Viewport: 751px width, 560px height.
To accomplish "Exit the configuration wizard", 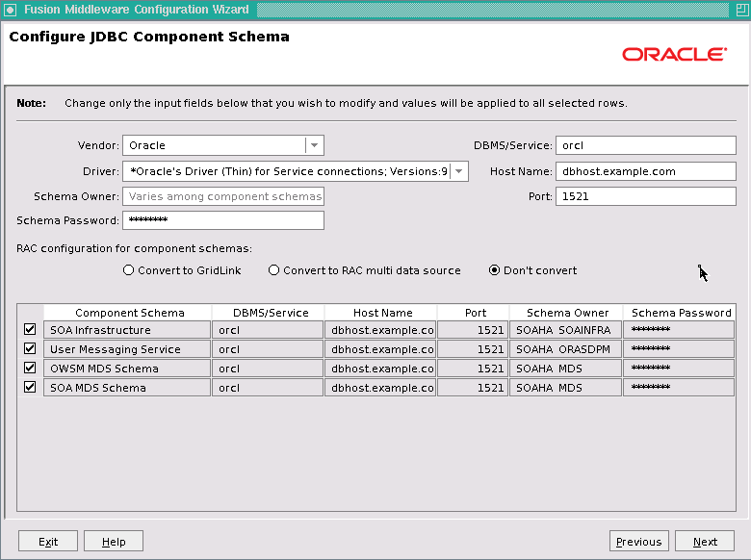I will point(48,542).
